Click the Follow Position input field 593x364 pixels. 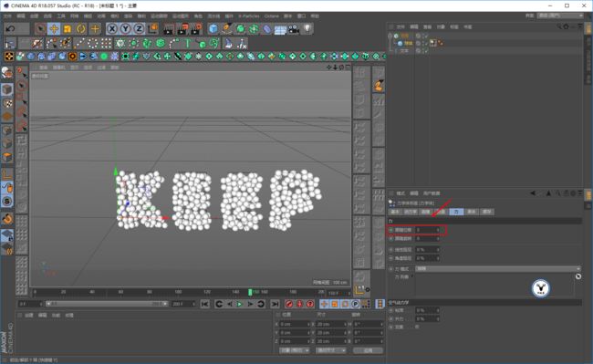point(428,230)
